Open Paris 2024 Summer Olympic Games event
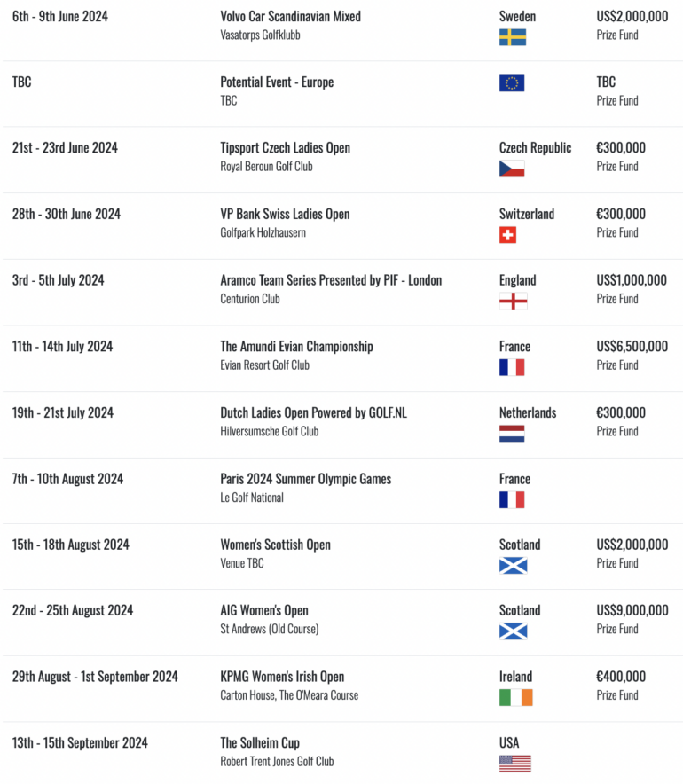The image size is (683, 784). pyautogui.click(x=305, y=479)
